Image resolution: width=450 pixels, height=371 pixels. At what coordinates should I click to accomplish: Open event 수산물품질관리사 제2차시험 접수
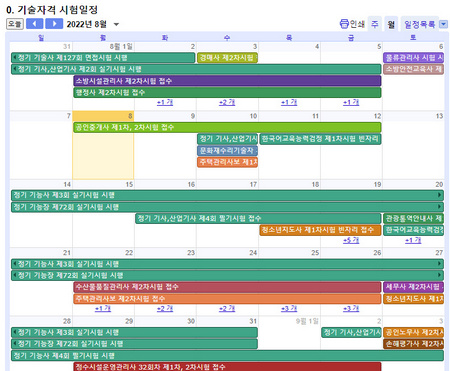227,287
